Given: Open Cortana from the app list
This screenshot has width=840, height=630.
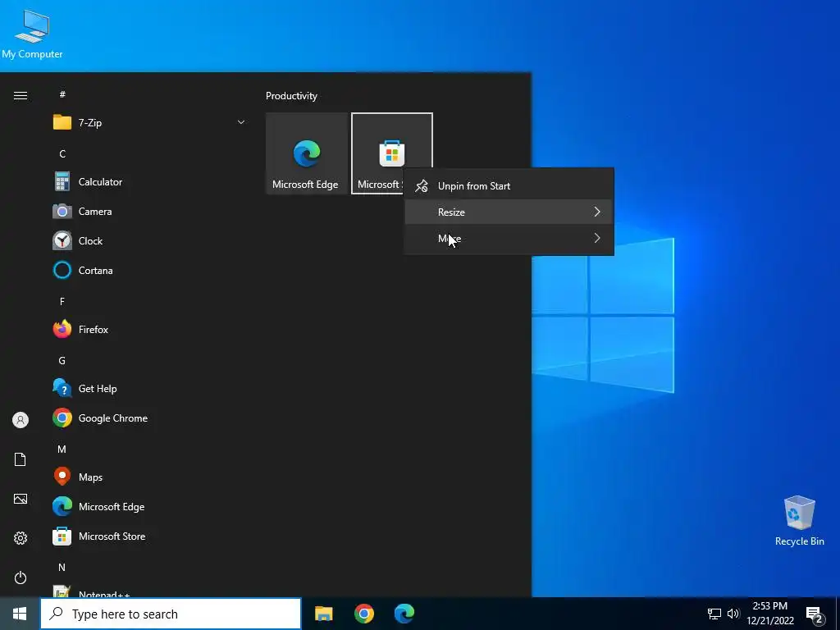Looking at the screenshot, I should [x=150, y=270].
